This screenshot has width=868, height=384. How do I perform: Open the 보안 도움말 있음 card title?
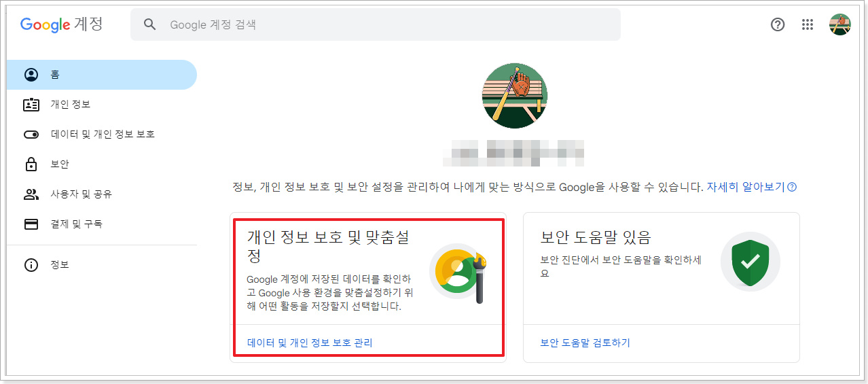tap(595, 237)
